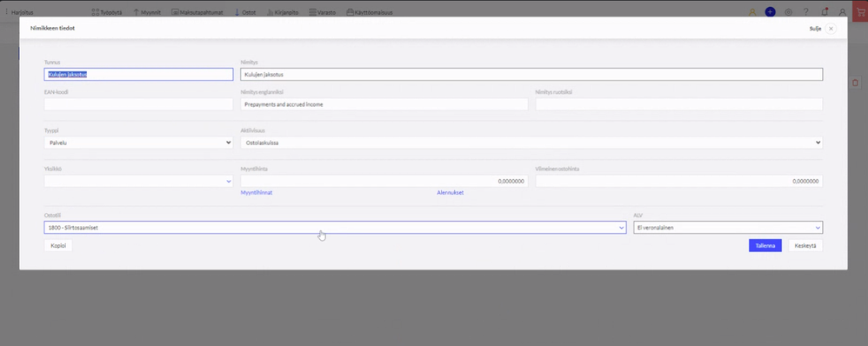Close the dialog with the X icon

pos(831,28)
